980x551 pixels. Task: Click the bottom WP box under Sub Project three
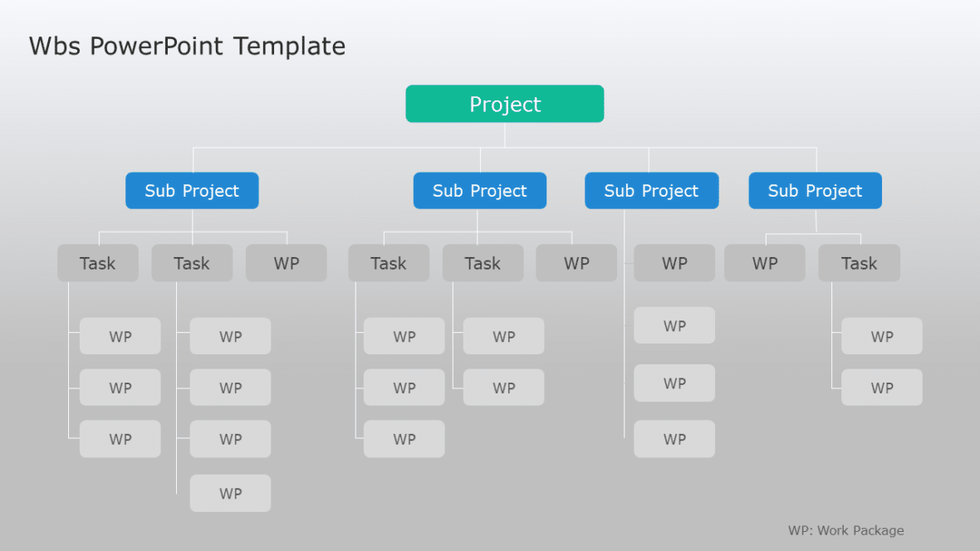point(674,439)
